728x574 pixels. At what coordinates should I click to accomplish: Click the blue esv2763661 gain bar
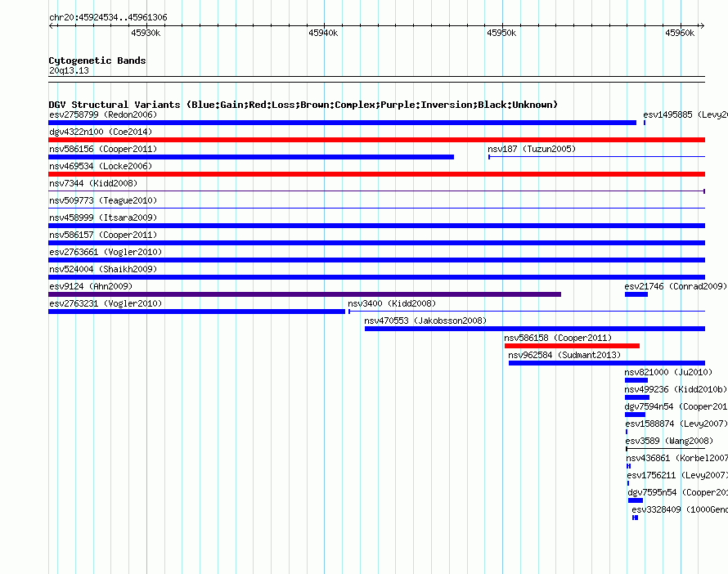click(x=376, y=260)
